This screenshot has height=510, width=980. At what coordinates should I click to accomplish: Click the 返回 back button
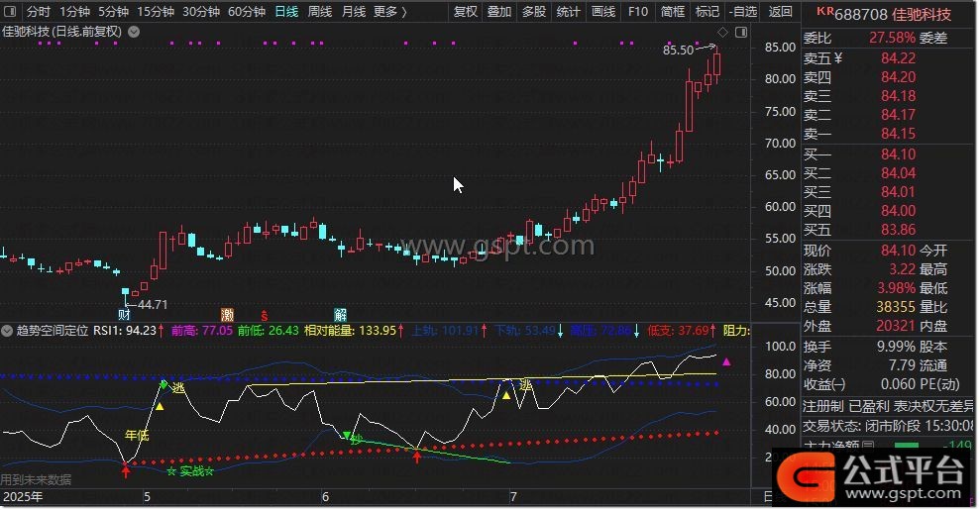click(781, 12)
